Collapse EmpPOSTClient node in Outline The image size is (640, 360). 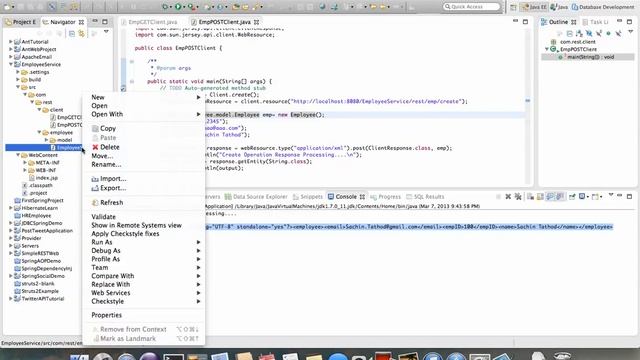point(547,49)
